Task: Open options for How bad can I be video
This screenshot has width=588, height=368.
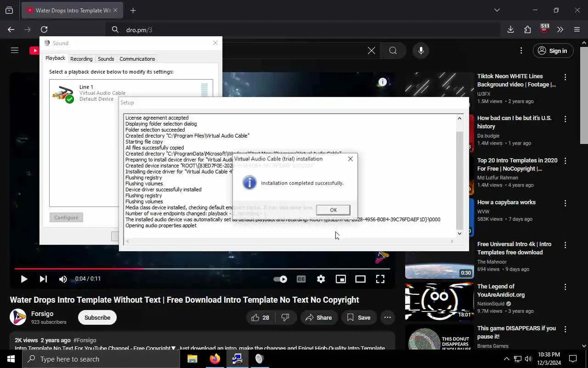Action: pyautogui.click(x=565, y=119)
